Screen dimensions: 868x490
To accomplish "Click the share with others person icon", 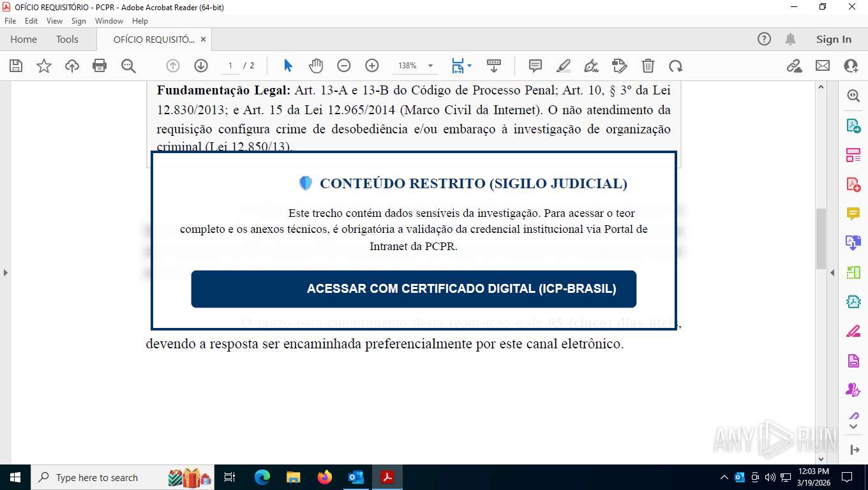I will tap(851, 66).
